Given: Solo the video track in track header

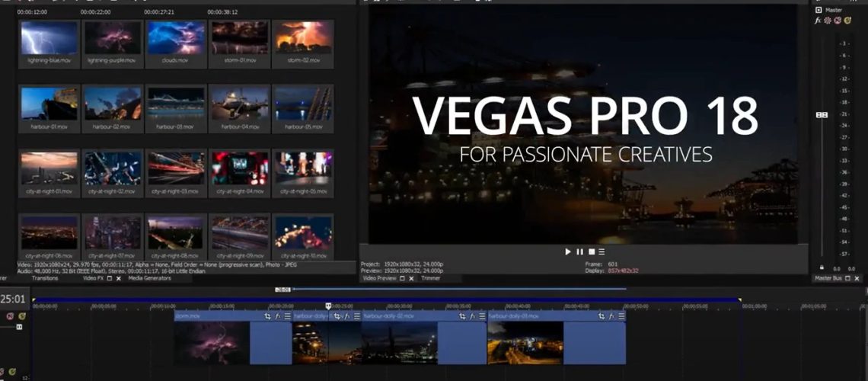Looking at the screenshot, I should 21,316.
